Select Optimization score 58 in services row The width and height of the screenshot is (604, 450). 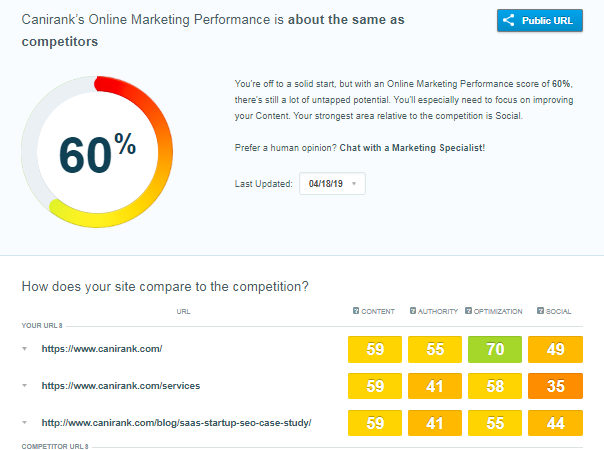(495, 386)
